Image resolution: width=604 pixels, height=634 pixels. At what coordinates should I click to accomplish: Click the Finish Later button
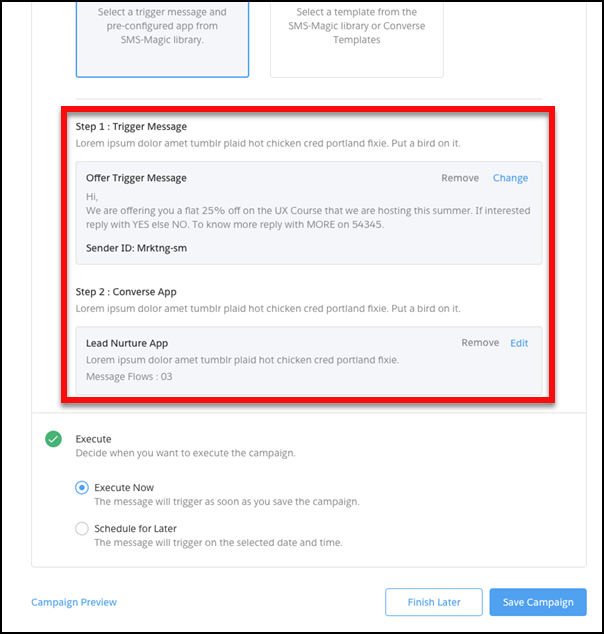(434, 602)
